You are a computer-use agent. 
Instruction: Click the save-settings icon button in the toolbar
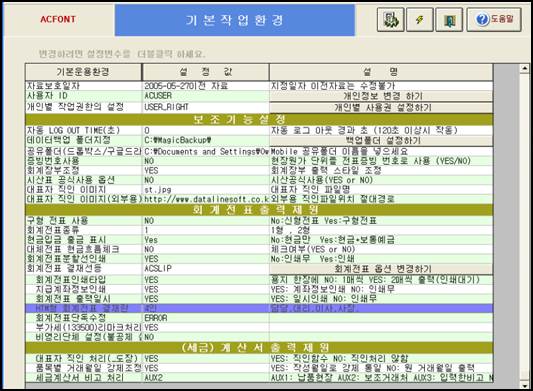click(390, 20)
